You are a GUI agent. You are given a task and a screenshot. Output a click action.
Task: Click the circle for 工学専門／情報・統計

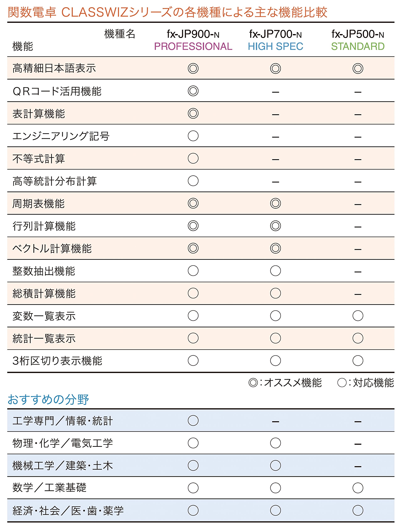click(193, 421)
